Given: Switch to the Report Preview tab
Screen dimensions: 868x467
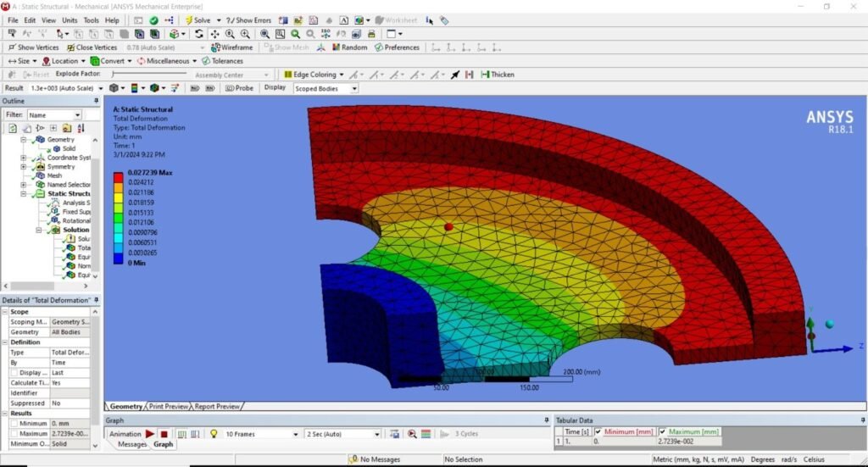Looking at the screenshot, I should pos(218,407).
